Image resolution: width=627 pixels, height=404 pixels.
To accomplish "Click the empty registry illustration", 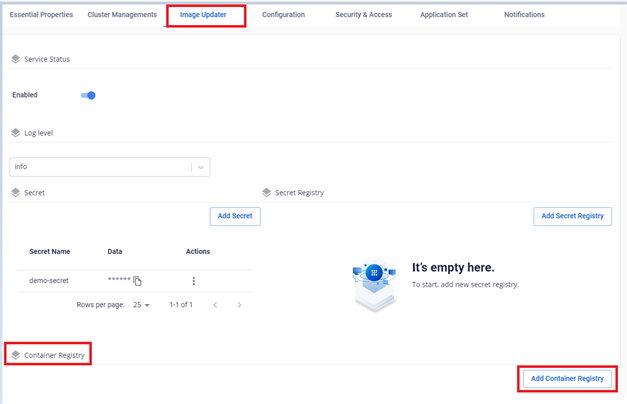I will 374,283.
